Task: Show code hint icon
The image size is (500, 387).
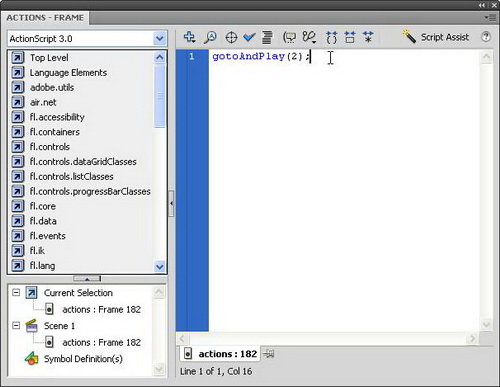Action: pyautogui.click(x=289, y=37)
